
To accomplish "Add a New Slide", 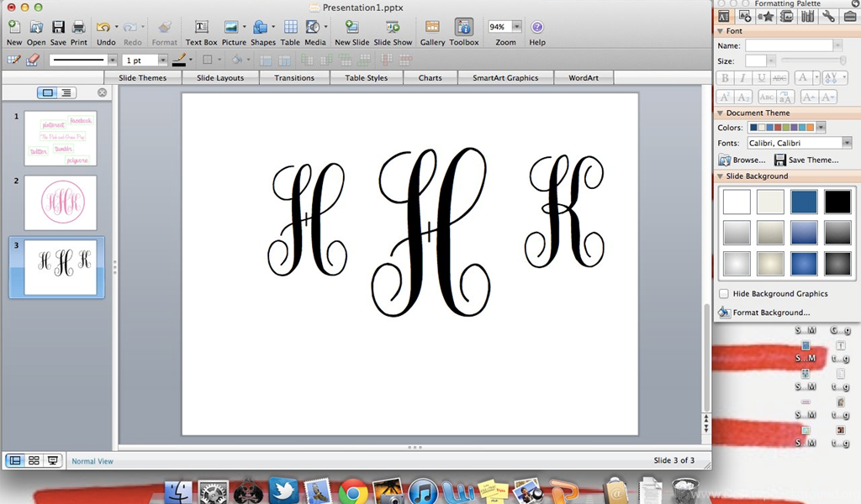I will click(x=351, y=29).
